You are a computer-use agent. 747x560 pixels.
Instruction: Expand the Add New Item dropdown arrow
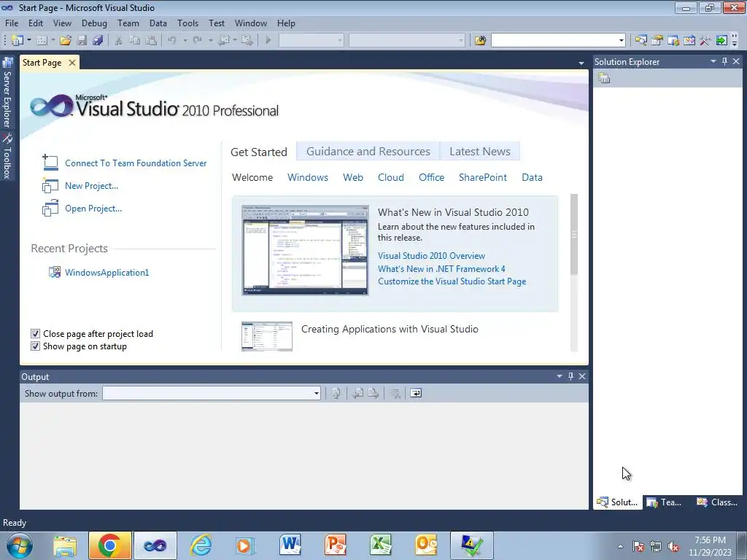pos(53,41)
